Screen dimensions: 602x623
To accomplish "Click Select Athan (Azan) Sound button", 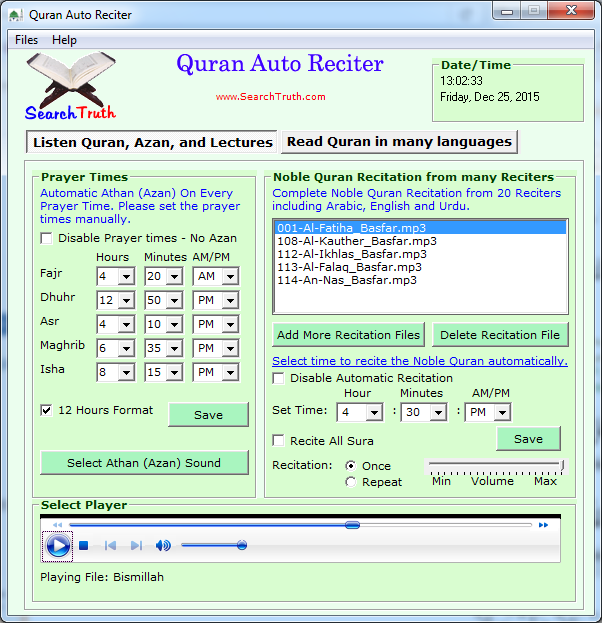I will coord(144,462).
